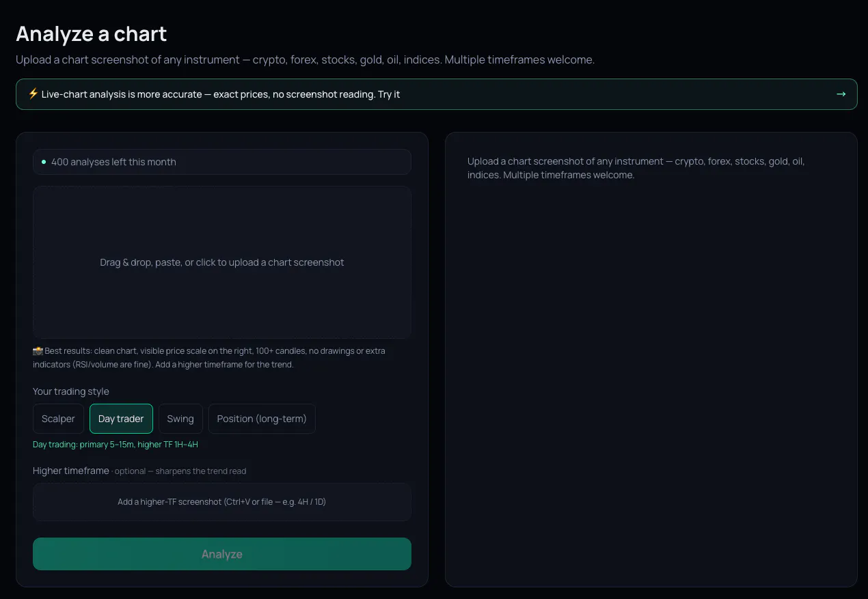Choose Position (long-term) trading style

pos(262,419)
